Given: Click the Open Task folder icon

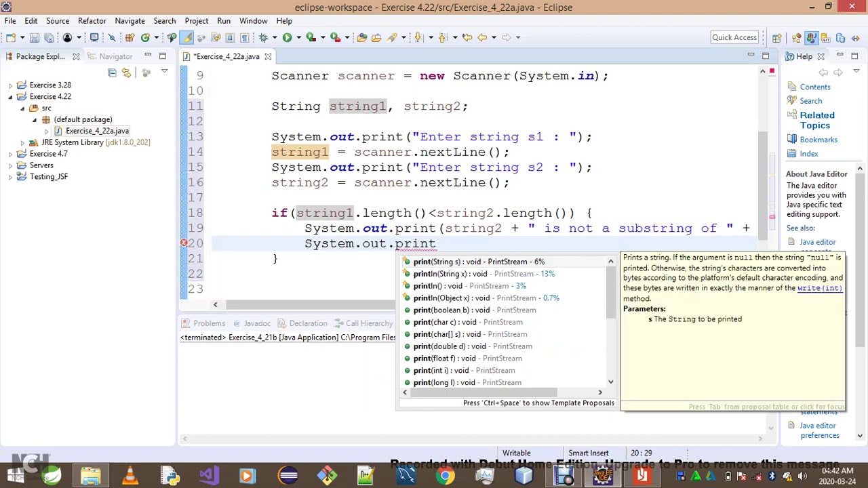Looking at the screenshot, I should coord(376,37).
